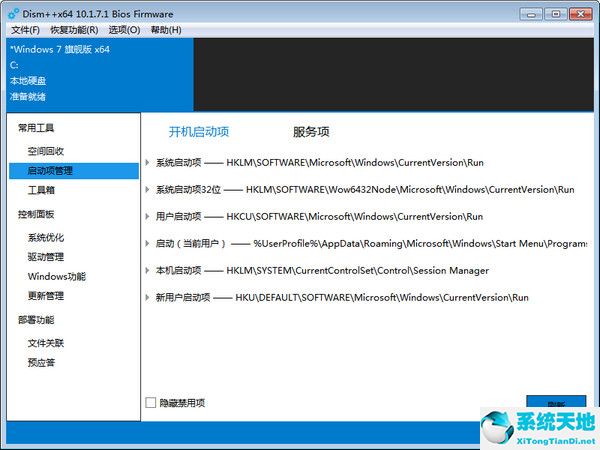Select the Windows 7 旗舰版 x64 system tile
The height and width of the screenshot is (450, 600).
100,74
